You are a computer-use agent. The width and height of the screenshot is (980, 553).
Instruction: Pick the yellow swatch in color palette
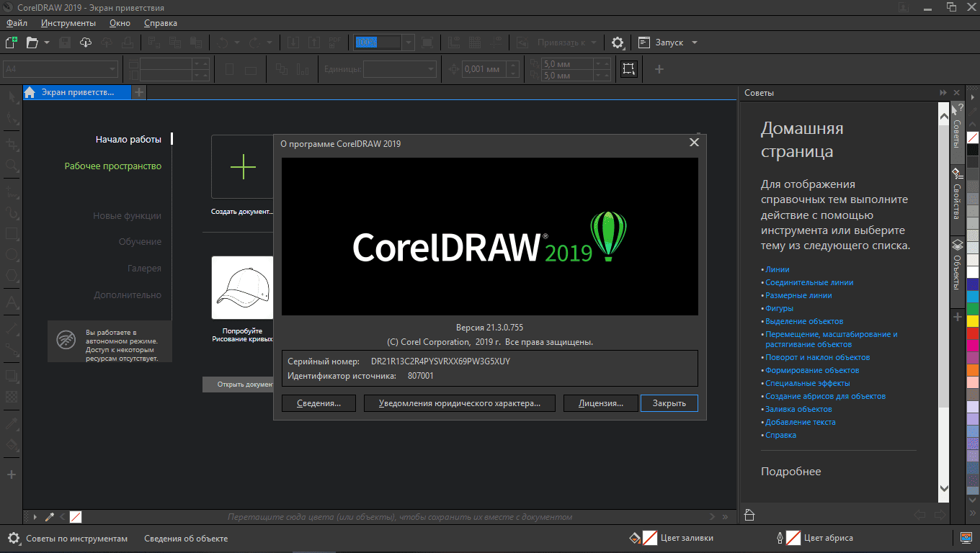pyautogui.click(x=973, y=320)
